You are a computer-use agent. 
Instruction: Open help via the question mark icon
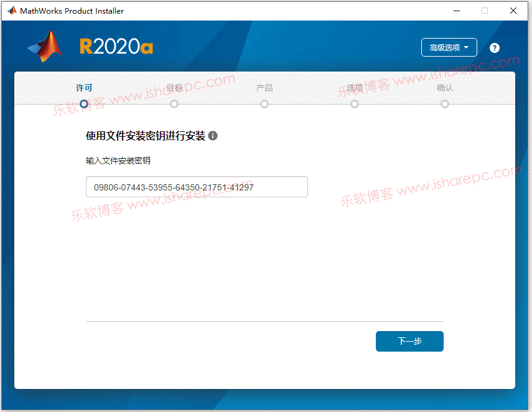pos(495,48)
